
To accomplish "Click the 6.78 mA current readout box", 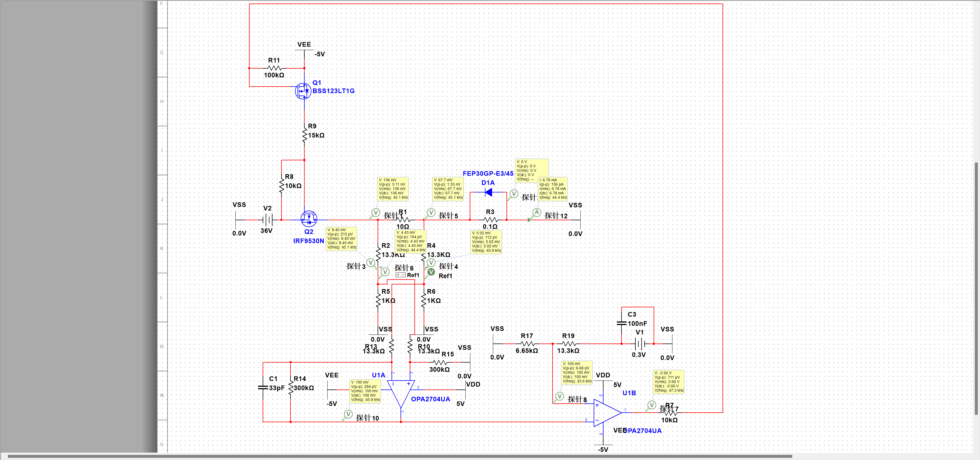I will coord(553,189).
